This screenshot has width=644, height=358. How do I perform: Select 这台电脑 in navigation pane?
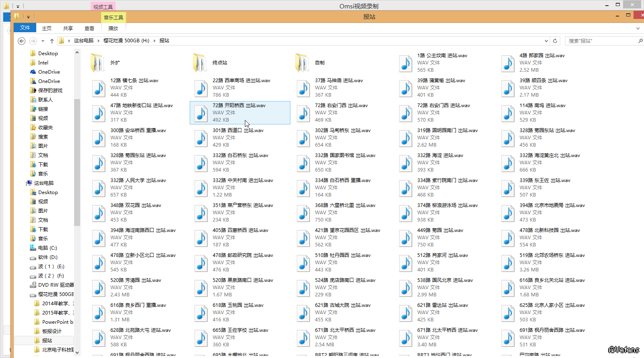click(x=43, y=183)
